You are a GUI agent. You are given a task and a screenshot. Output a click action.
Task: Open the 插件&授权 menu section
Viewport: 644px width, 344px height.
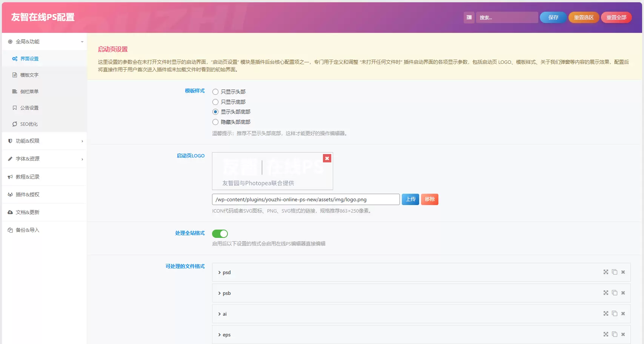tap(45, 194)
